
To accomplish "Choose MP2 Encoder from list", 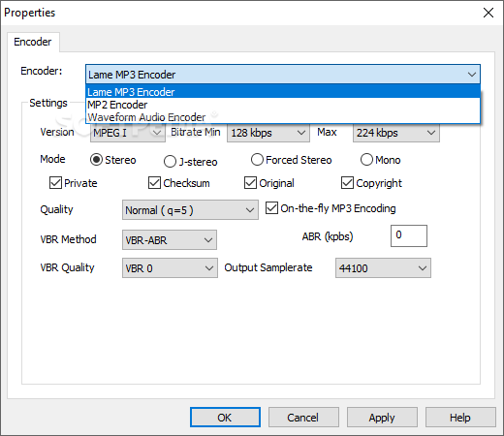I will 283,105.
